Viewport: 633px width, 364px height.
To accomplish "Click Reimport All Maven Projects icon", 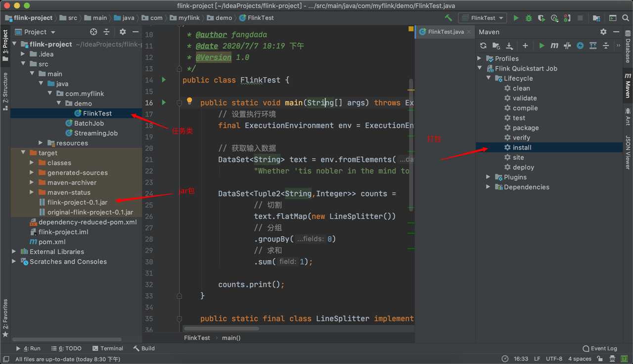I will [483, 45].
